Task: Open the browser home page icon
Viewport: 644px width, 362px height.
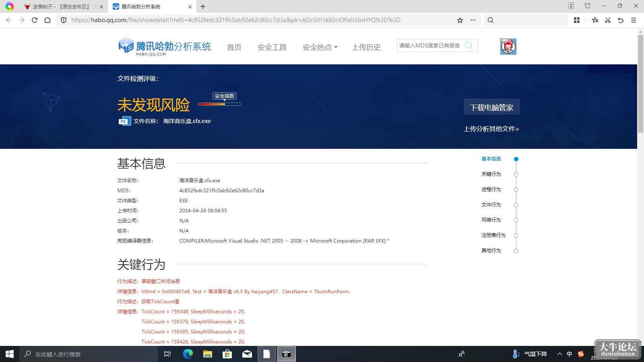Action: tap(47, 20)
